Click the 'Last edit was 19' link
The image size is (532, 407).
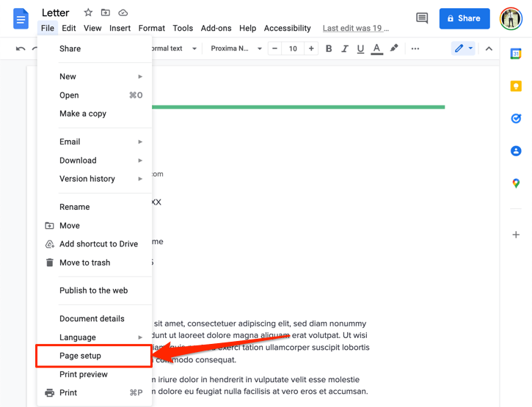[356, 29]
